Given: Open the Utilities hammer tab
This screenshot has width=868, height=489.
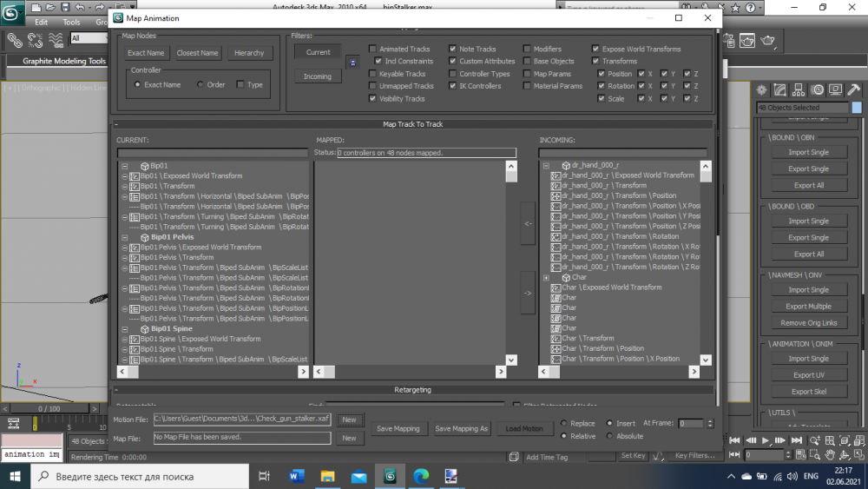Looking at the screenshot, I should (853, 90).
